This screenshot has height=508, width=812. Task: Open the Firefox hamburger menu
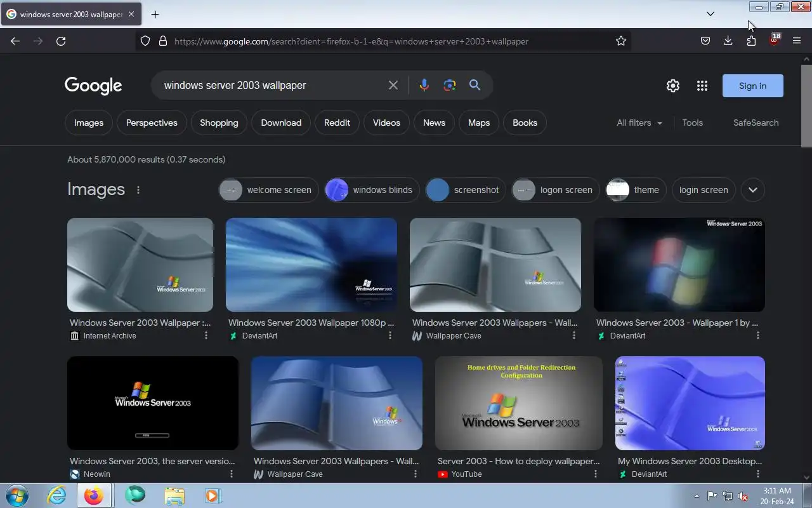[x=797, y=41]
